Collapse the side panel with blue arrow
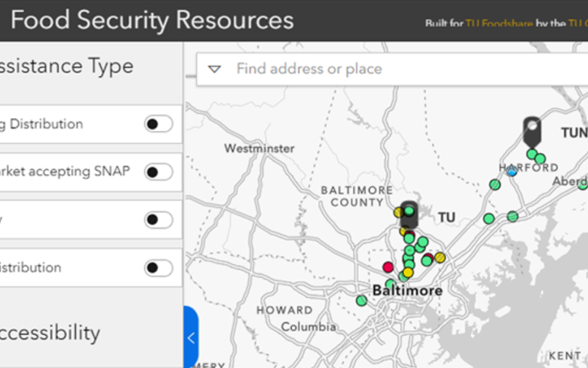This screenshot has width=588, height=368. [x=191, y=338]
